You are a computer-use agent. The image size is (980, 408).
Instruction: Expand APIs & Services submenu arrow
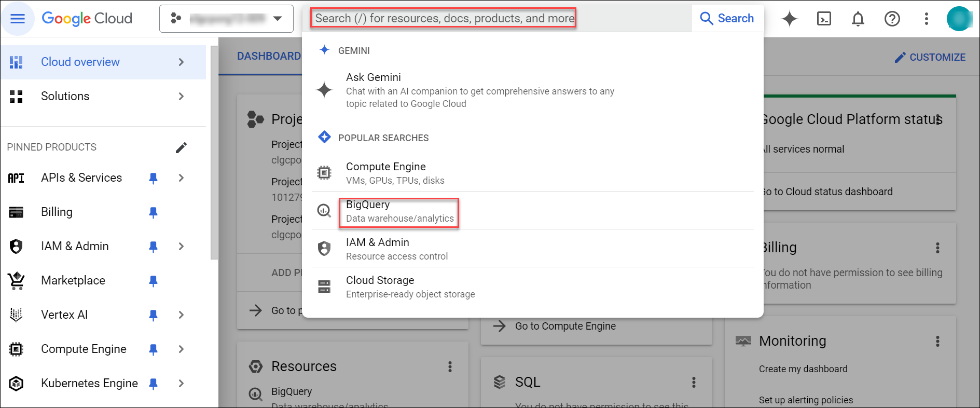click(181, 178)
